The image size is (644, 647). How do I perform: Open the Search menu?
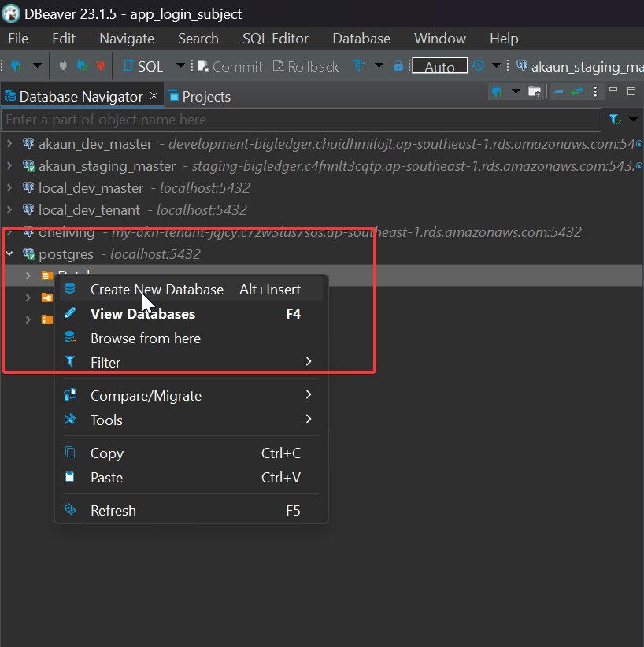click(198, 39)
